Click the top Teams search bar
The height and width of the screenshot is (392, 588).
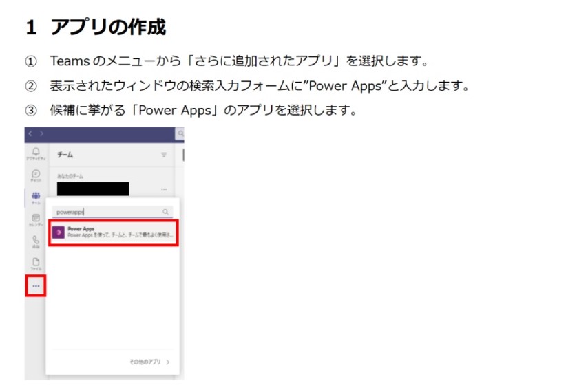click(180, 133)
